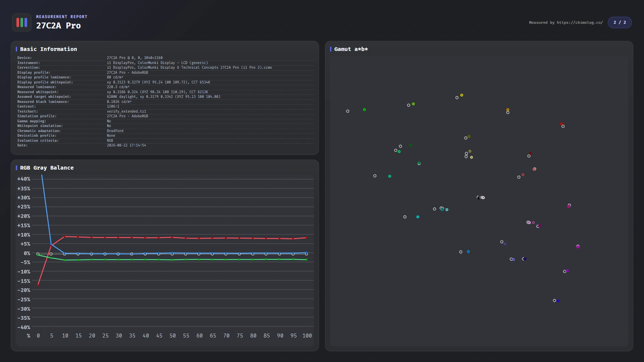Click the instrument value ending in "LCD (generic)"

(x=157, y=63)
